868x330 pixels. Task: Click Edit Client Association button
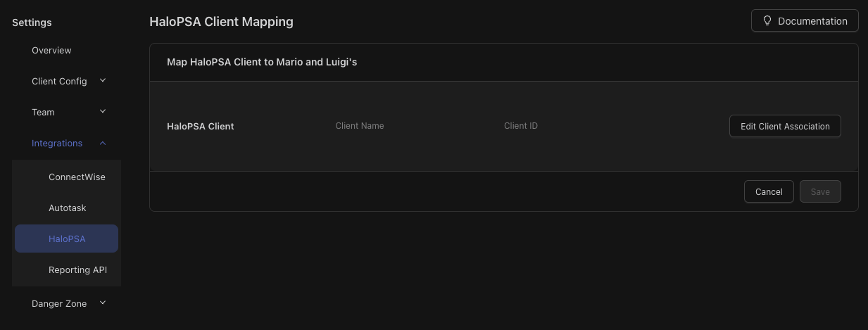(785, 127)
